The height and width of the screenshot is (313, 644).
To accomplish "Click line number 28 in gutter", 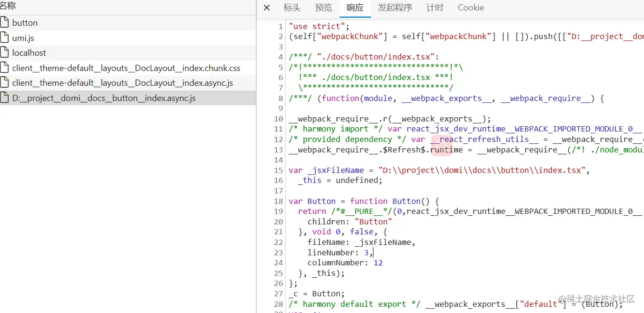I will tap(278, 304).
